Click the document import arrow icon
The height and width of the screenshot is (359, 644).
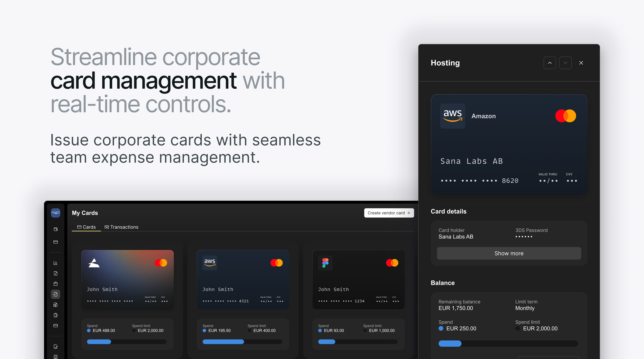(x=56, y=273)
